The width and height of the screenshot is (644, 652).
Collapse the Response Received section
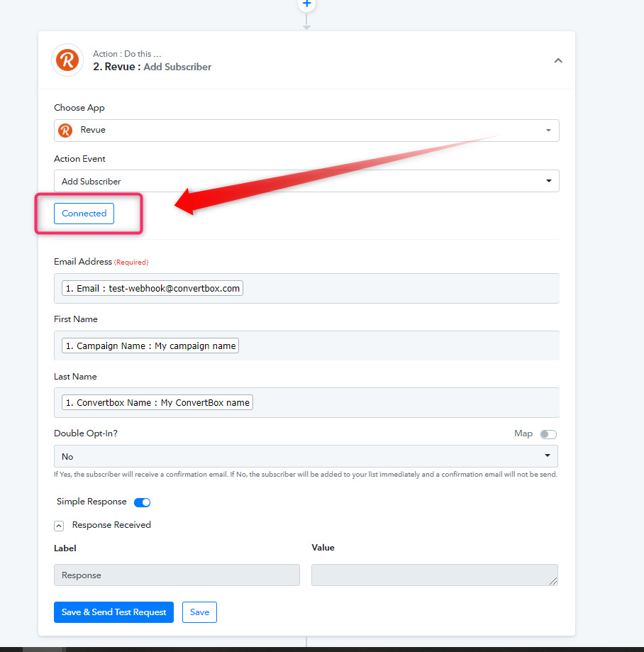[59, 526]
